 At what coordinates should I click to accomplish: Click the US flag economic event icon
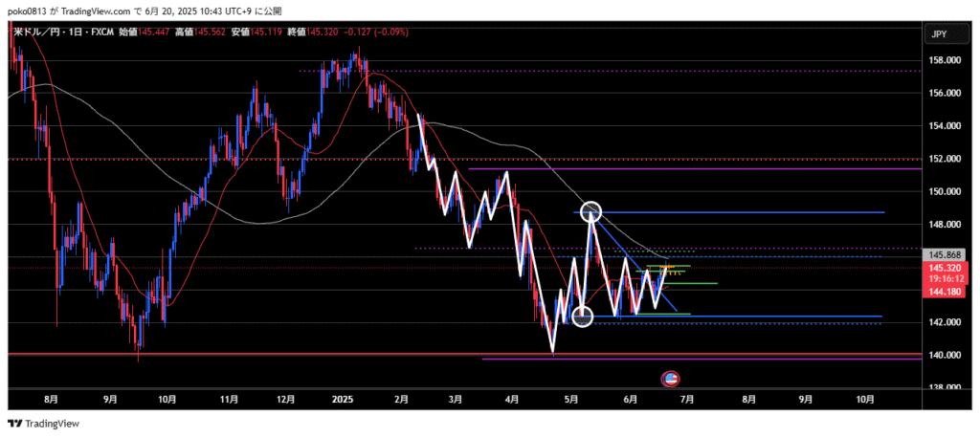[x=671, y=379]
